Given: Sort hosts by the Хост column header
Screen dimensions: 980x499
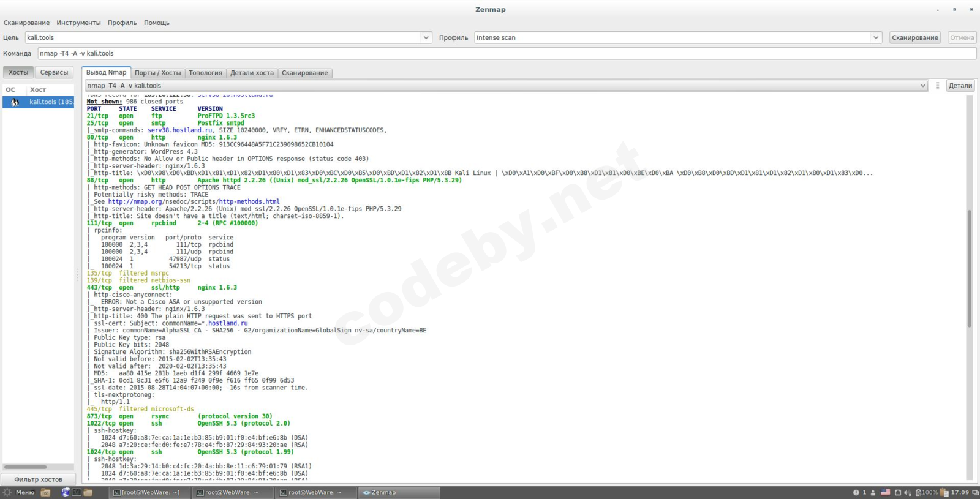Looking at the screenshot, I should click(x=38, y=89).
